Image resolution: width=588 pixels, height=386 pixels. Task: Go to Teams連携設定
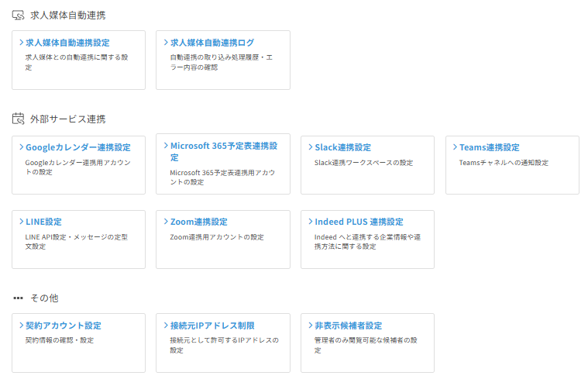point(489,147)
